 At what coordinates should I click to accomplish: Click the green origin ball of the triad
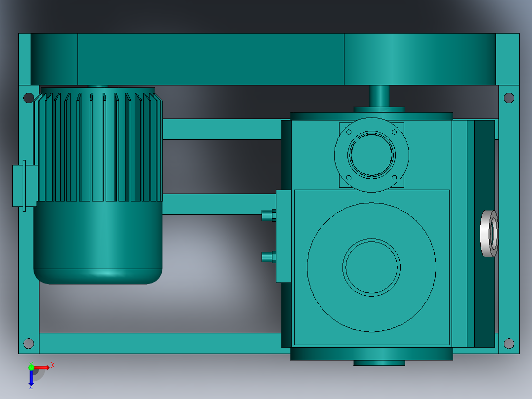point(31,367)
